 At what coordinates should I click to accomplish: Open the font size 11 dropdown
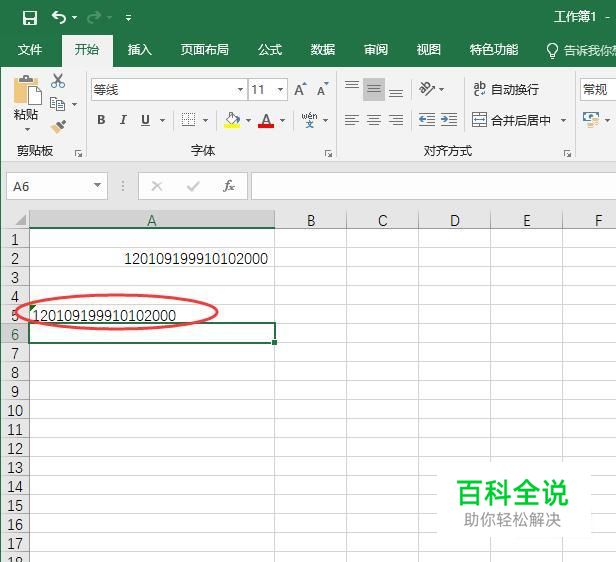pos(280,90)
